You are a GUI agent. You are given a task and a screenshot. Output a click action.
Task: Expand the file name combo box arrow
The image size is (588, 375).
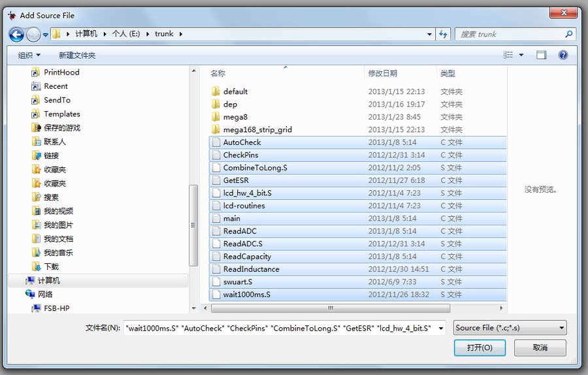click(x=441, y=328)
